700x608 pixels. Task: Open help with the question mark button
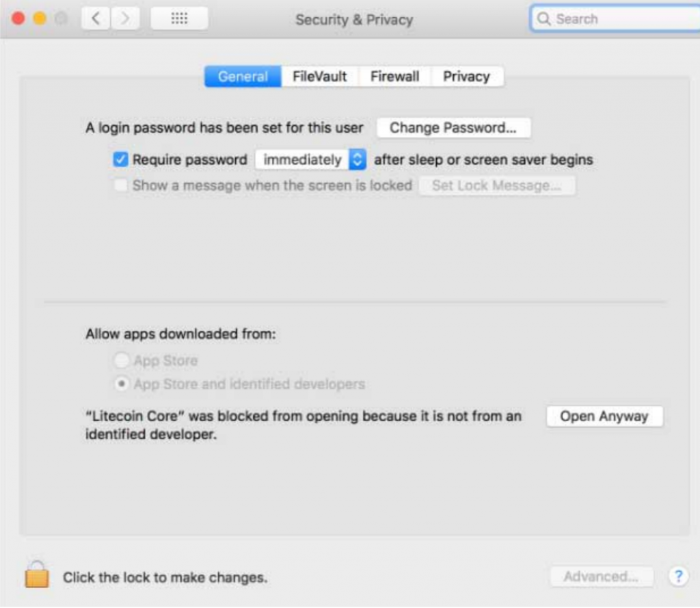(x=678, y=577)
